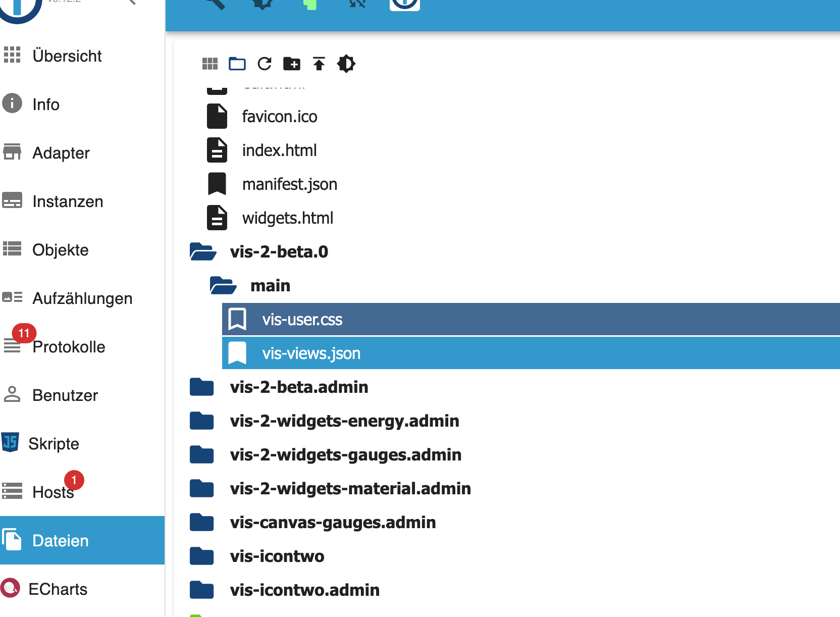Open the Info section in the sidebar
The image size is (840, 617).
(82, 104)
